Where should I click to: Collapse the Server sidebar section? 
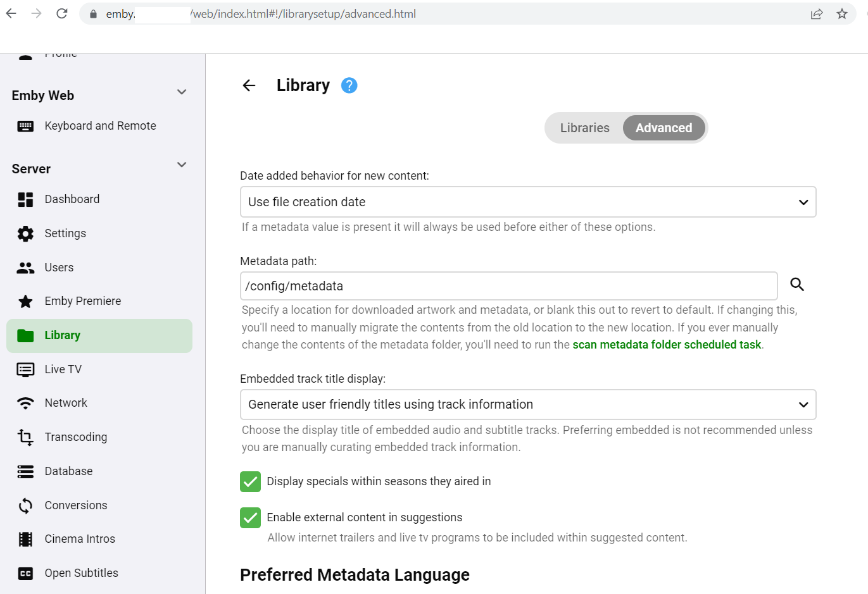tap(182, 165)
